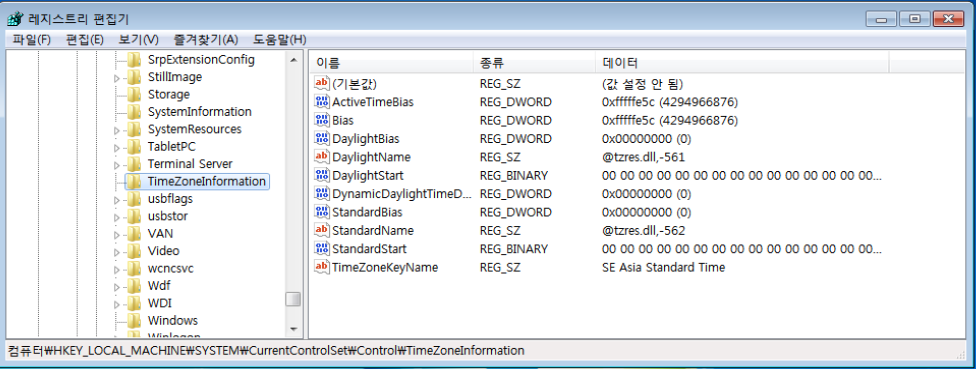
Task: Expand the TabletPC tree node
Action: click(117, 147)
